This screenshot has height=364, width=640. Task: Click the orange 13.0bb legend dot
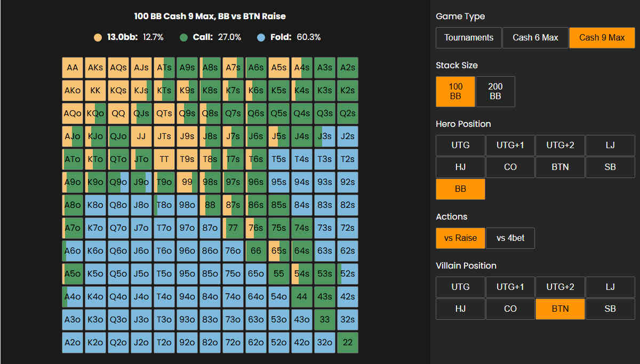tap(98, 37)
